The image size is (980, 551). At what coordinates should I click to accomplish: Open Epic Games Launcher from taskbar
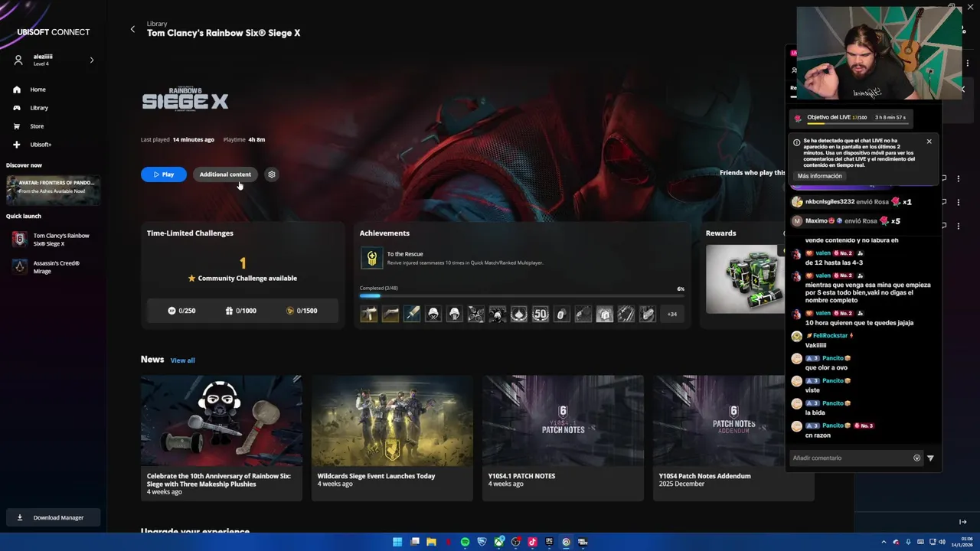[549, 542]
